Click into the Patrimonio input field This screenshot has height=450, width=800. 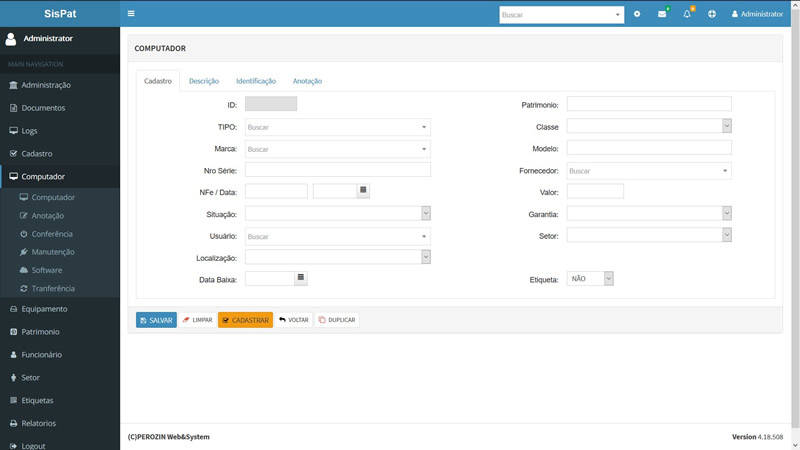[x=649, y=104]
